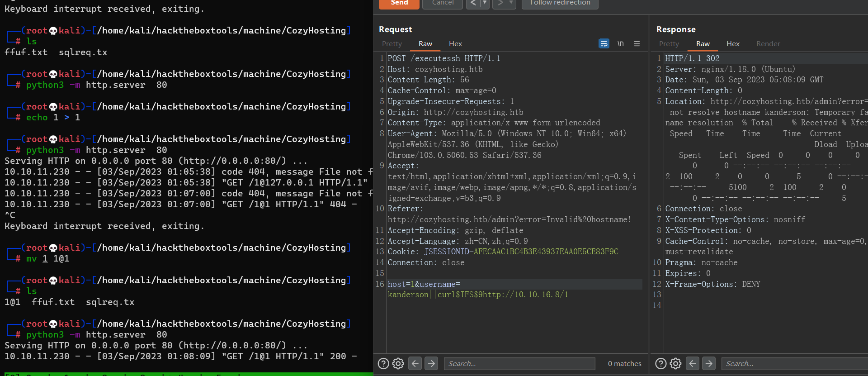The width and height of the screenshot is (868, 376).
Task: Open Request search settings gear
Action: coord(398,363)
